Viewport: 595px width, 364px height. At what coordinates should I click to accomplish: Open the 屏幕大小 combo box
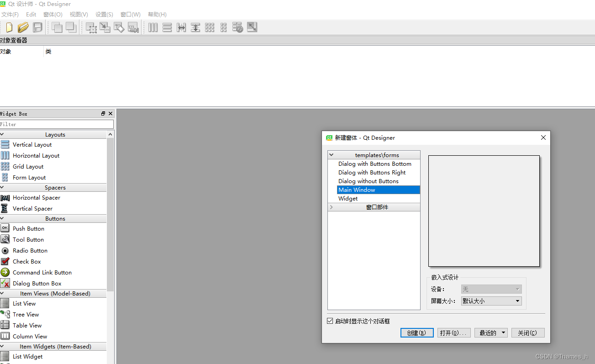pyautogui.click(x=491, y=301)
